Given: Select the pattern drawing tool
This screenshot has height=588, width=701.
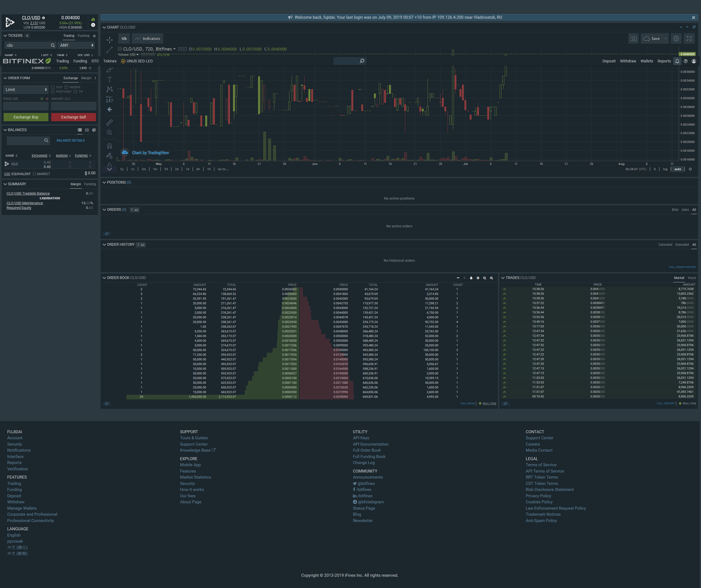Looking at the screenshot, I should pos(109,89).
